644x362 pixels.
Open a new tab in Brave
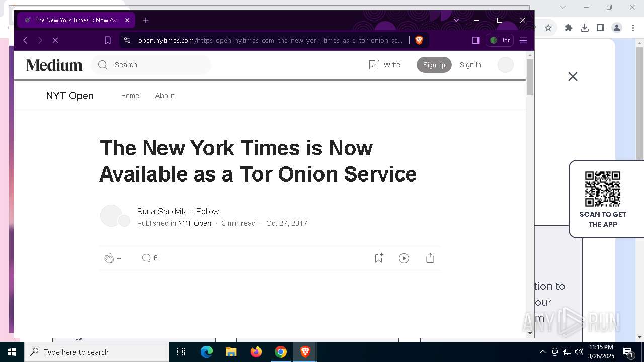coord(146,20)
